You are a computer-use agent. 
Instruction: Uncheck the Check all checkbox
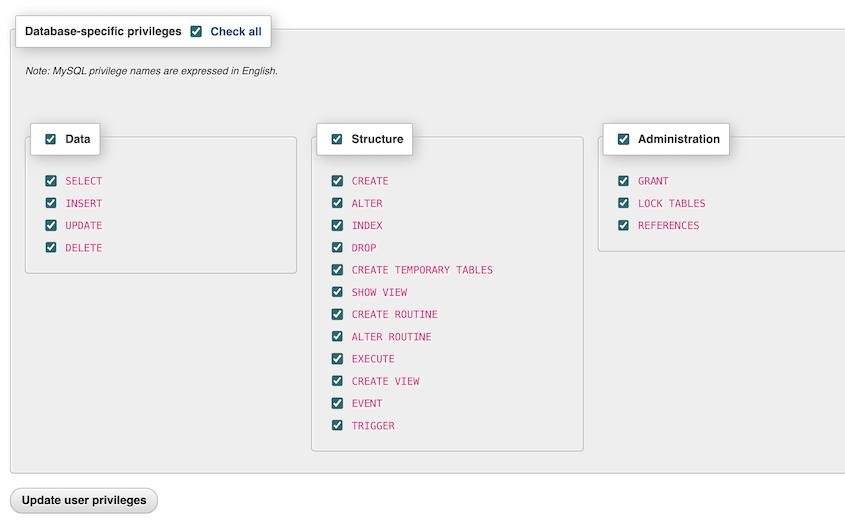(196, 32)
